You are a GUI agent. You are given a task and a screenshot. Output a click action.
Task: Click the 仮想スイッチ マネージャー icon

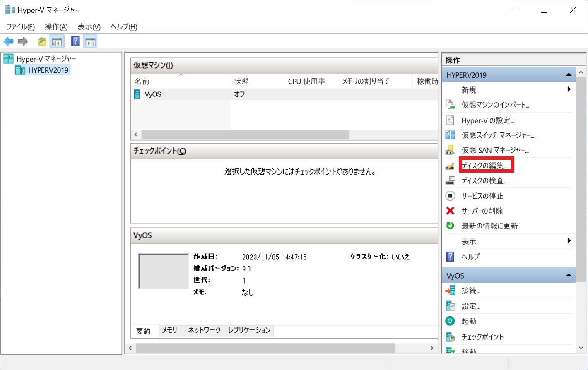click(450, 135)
